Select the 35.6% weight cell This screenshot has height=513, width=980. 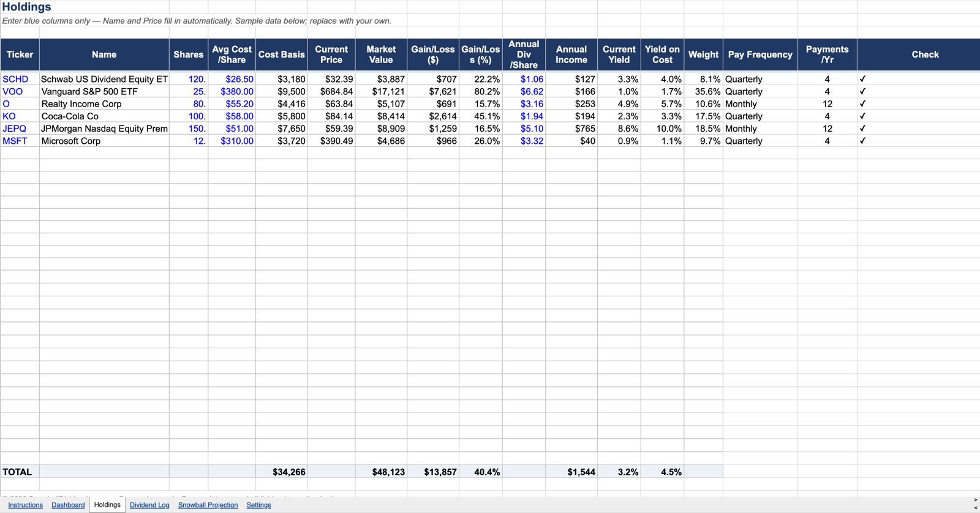(703, 91)
